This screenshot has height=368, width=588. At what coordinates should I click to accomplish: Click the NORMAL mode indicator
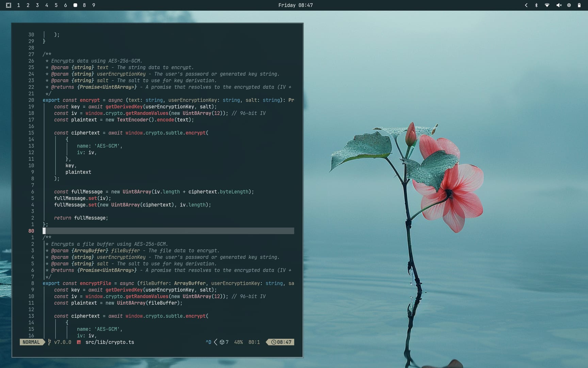[31, 342]
